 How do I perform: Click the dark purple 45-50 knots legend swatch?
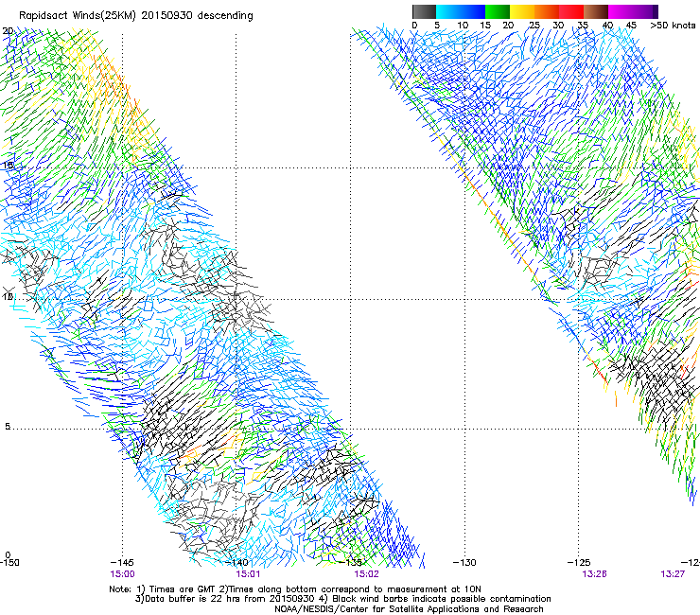(645, 11)
